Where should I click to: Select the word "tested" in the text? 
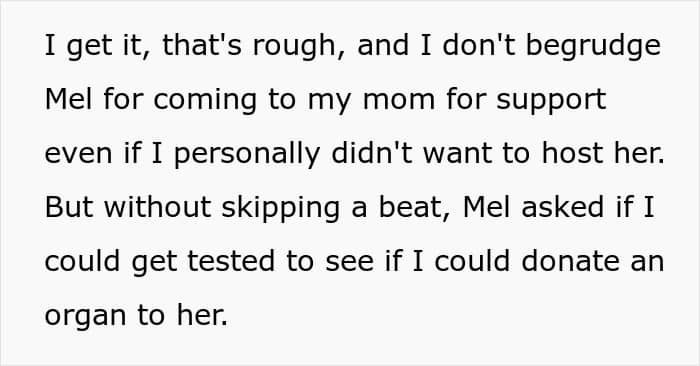(x=231, y=262)
